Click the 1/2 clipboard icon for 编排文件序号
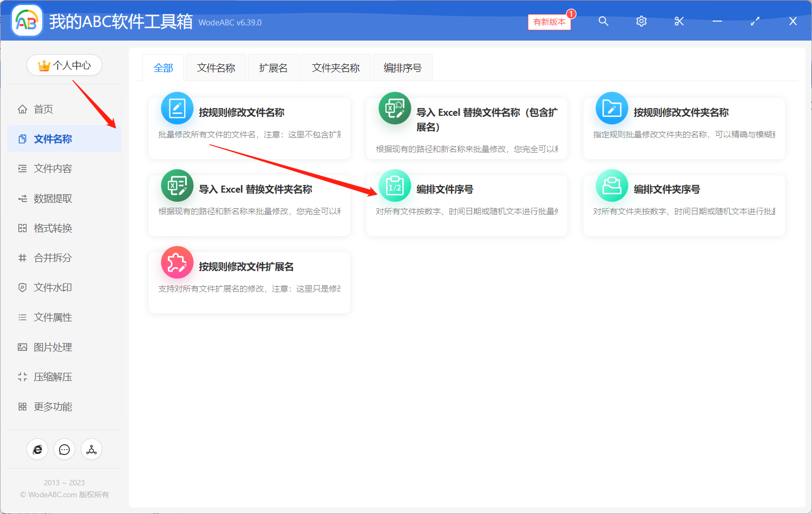 coord(395,185)
